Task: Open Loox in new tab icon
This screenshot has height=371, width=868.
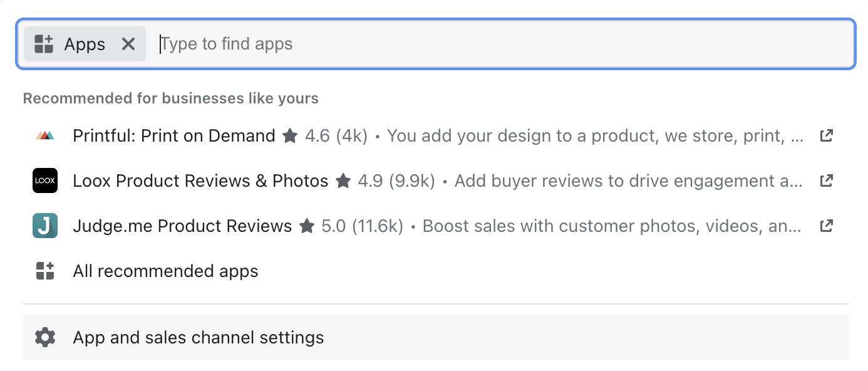Action: pyautogui.click(x=827, y=180)
